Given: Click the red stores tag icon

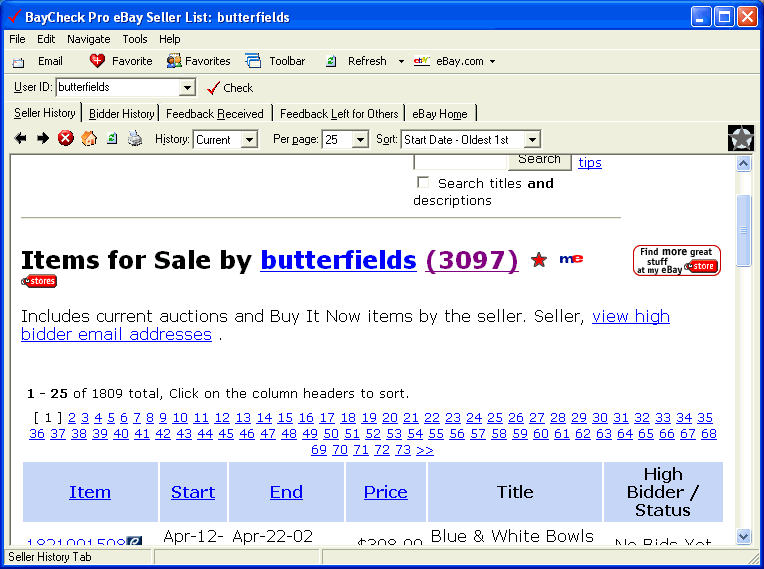Looking at the screenshot, I should (x=39, y=281).
